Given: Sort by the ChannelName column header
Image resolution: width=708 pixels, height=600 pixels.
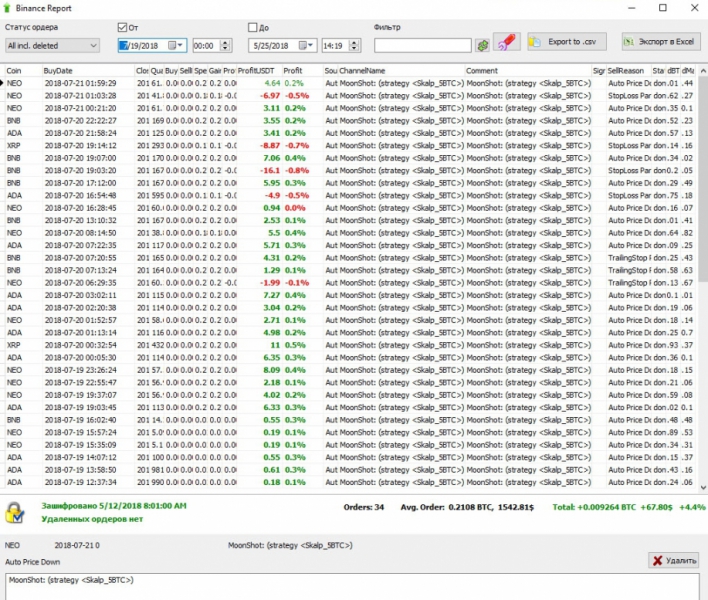Looking at the screenshot, I should click(x=401, y=71).
